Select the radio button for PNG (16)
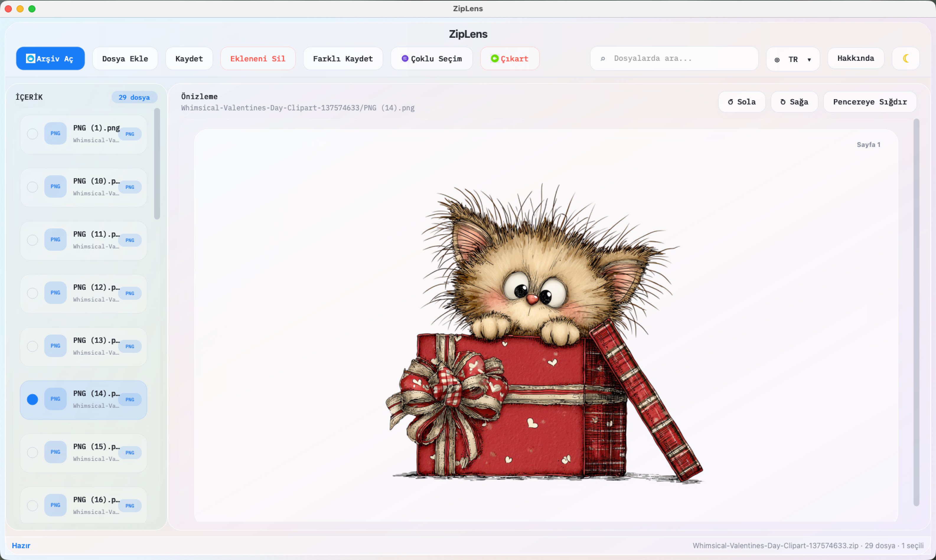Screen dimensions: 936x560 [x=32, y=506]
